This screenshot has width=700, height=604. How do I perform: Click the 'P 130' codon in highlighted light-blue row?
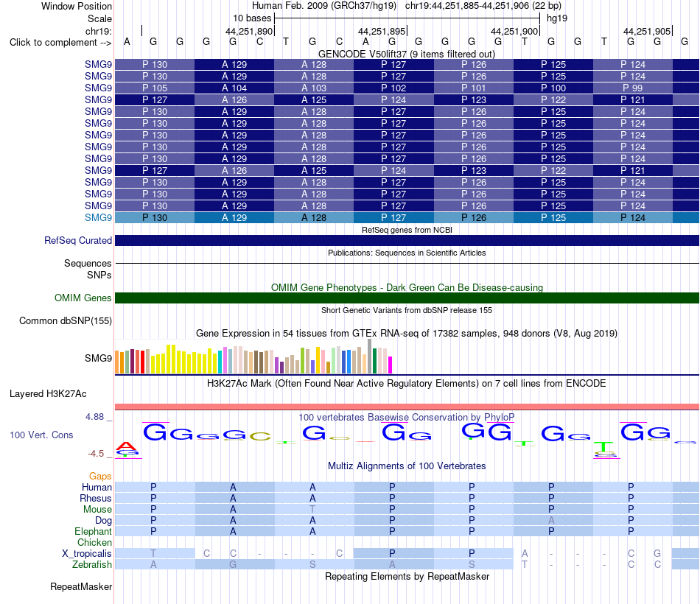coord(155,217)
